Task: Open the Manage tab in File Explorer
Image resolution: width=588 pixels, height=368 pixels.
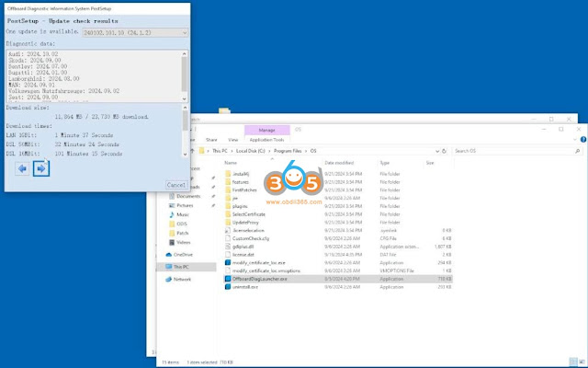Action: 267,130
